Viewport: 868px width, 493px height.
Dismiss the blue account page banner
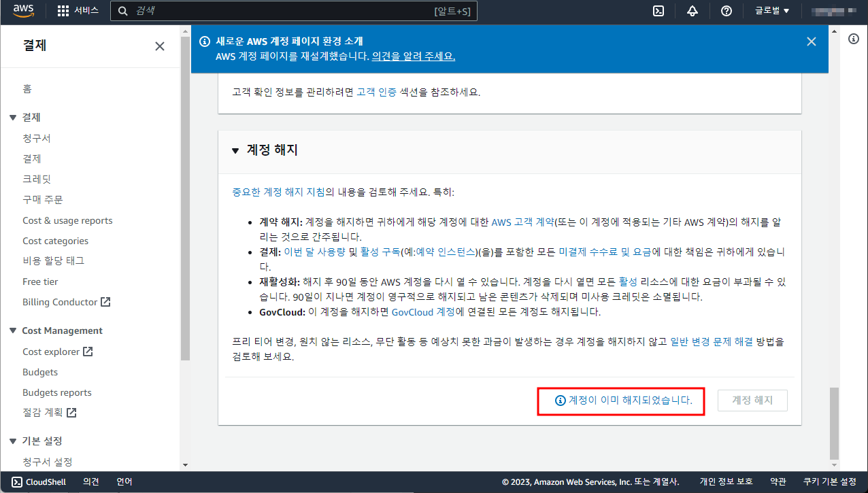(811, 41)
